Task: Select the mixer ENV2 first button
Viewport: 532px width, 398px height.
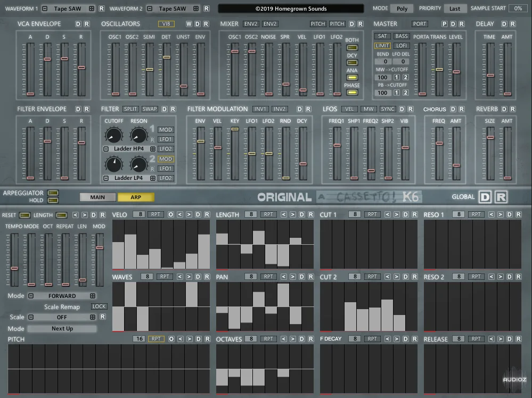Action: [251, 24]
